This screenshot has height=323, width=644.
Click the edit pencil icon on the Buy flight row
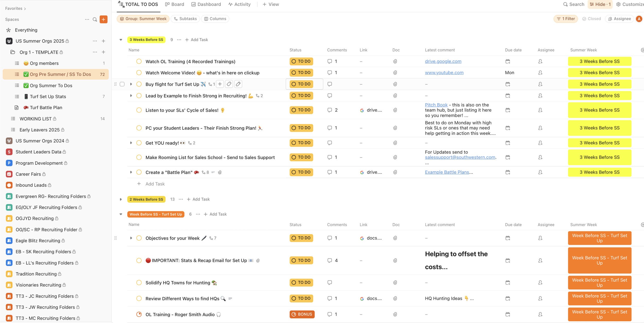coord(238,84)
